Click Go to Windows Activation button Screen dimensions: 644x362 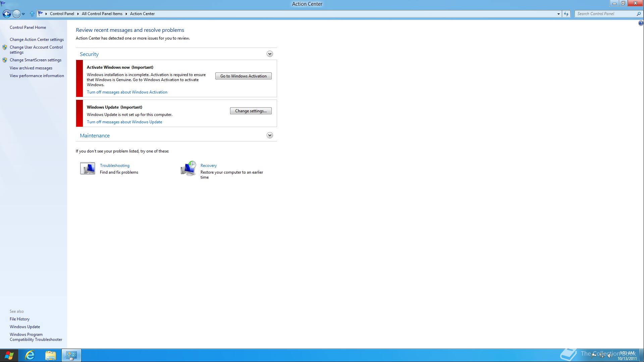(x=244, y=76)
